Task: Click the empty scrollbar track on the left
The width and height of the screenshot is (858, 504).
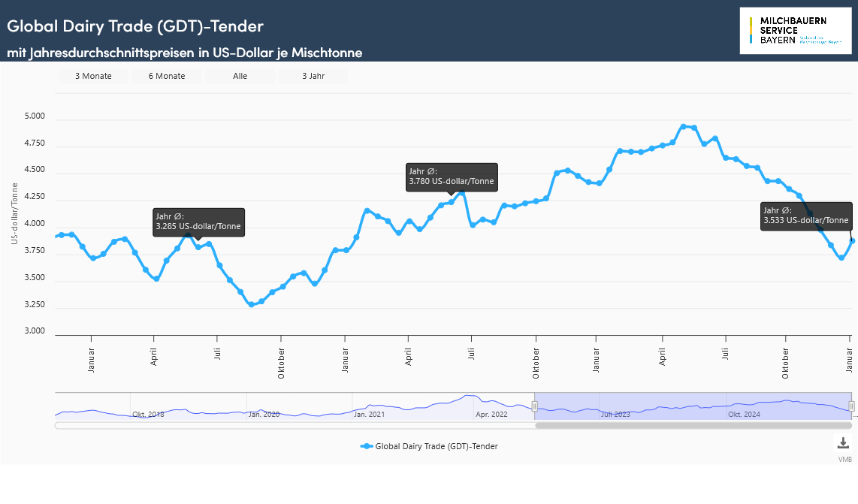Action: (293, 426)
